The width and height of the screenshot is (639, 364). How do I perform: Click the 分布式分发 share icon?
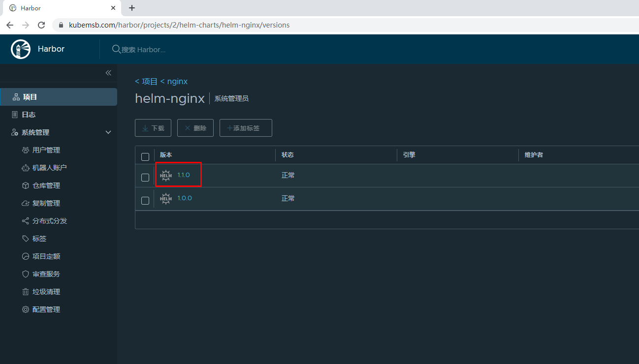click(x=26, y=221)
